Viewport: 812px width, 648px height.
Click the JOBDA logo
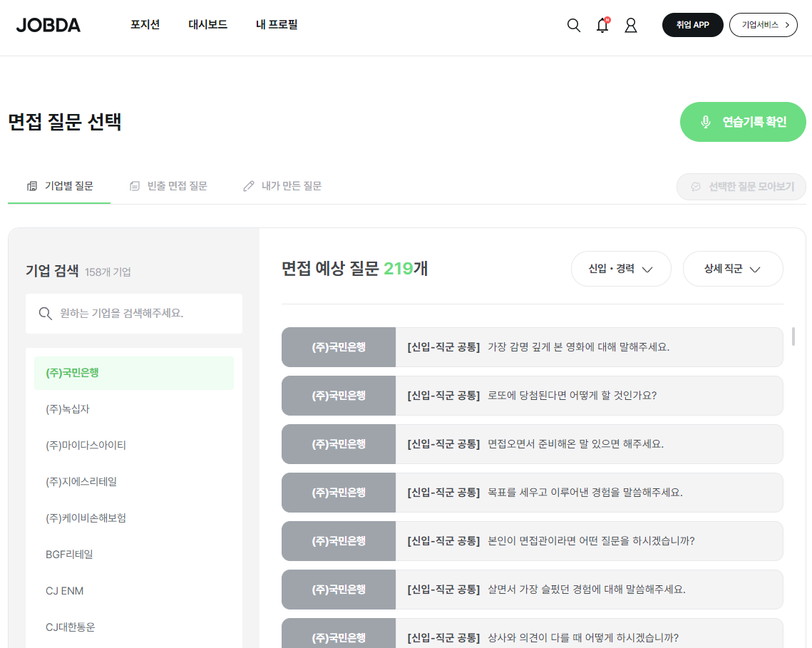click(48, 25)
